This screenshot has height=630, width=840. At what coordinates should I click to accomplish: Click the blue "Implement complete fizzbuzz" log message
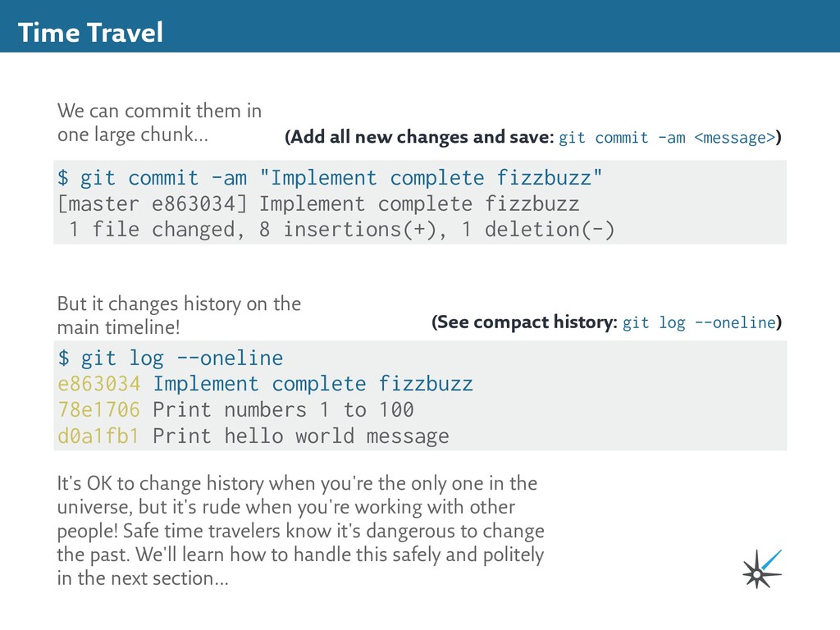313,384
